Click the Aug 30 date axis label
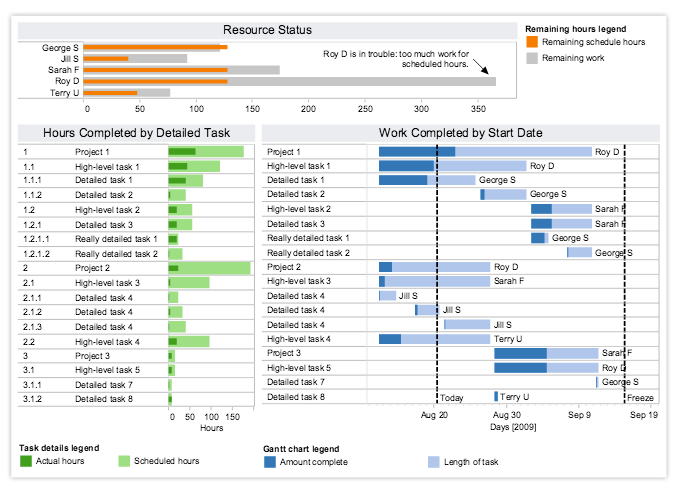The width and height of the screenshot is (680, 489). 507,414
